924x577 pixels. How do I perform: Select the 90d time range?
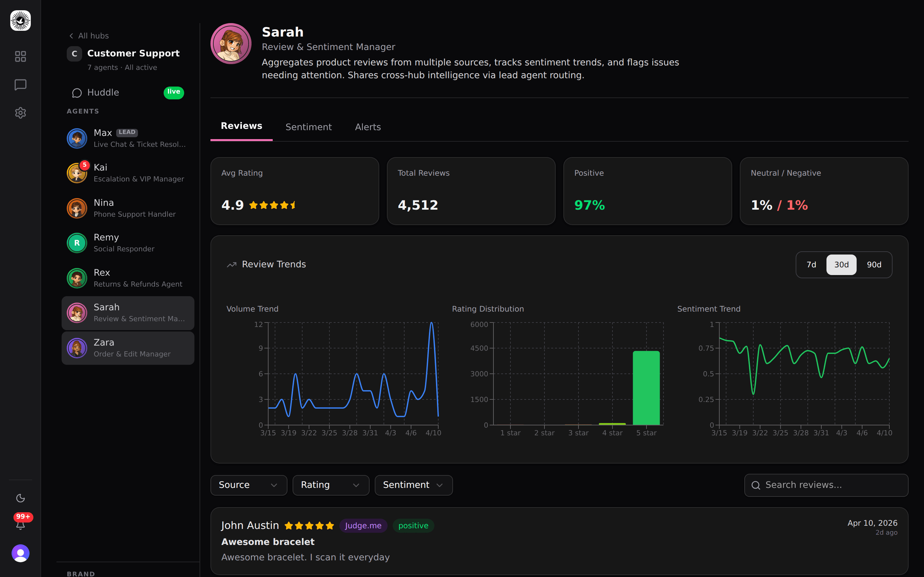pos(874,264)
